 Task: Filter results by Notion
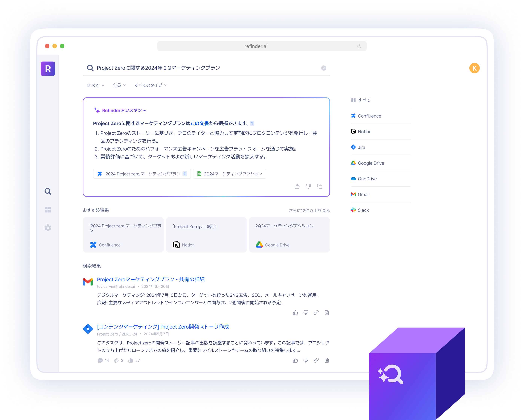[x=381, y=132]
